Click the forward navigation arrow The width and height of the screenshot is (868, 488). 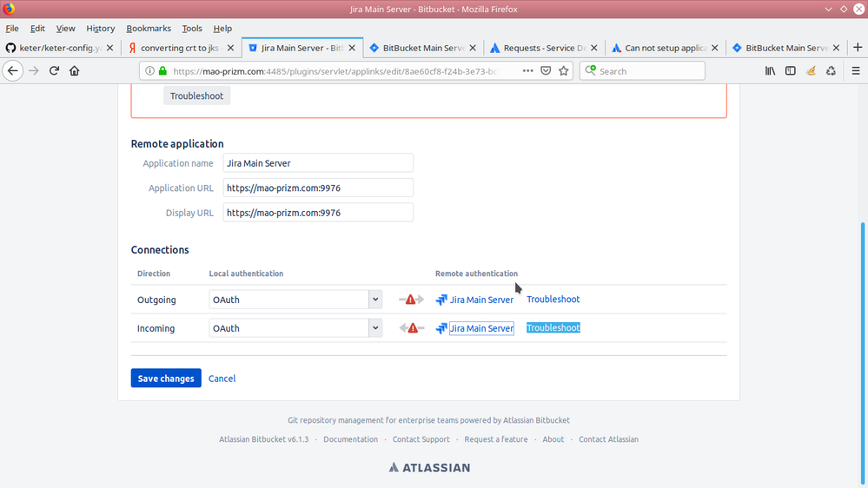tap(34, 71)
